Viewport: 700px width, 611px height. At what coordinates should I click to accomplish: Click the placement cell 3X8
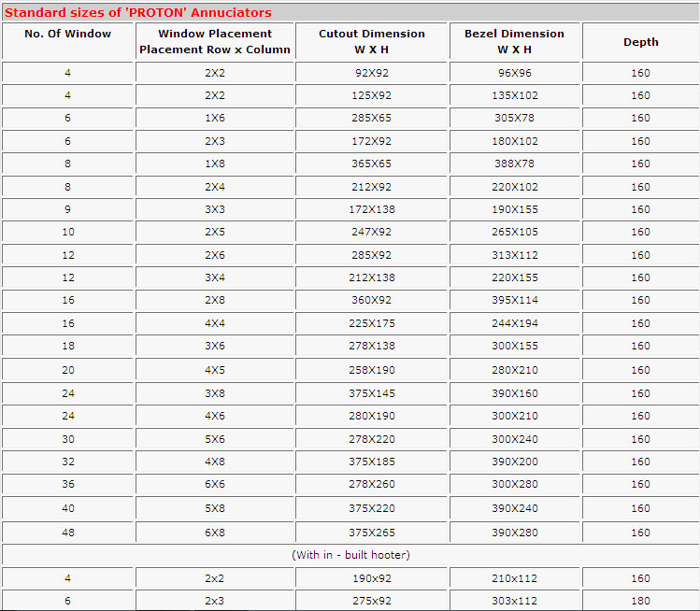(215, 393)
